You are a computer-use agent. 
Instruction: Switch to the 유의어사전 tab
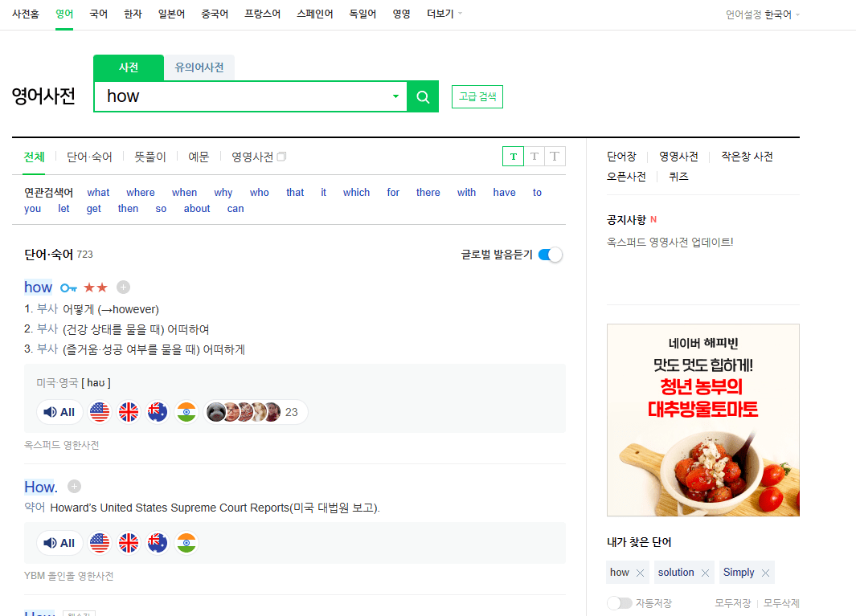199,67
